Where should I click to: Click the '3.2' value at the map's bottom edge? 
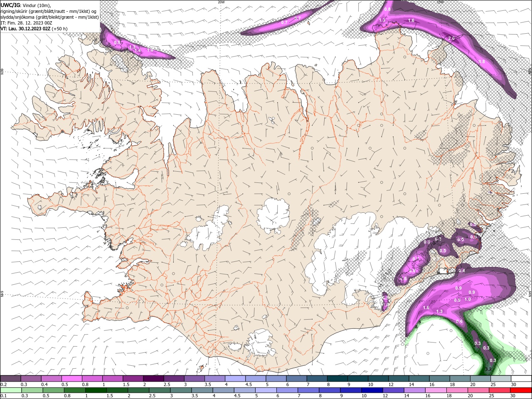[489, 369]
